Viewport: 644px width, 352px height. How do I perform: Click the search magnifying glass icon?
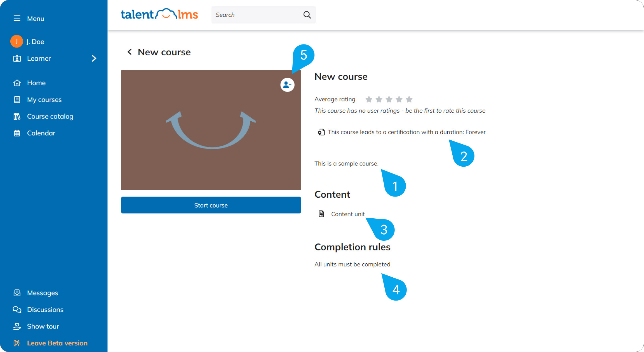(x=307, y=15)
